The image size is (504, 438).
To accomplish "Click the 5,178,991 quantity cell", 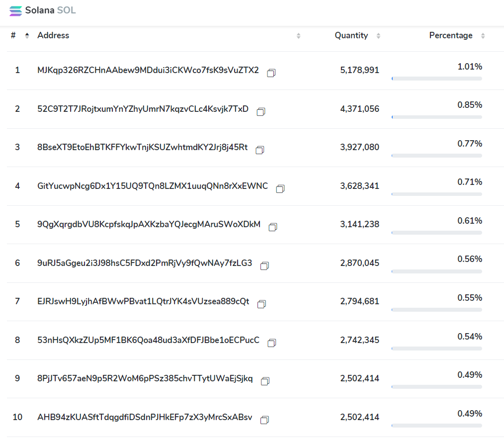I will (359, 71).
